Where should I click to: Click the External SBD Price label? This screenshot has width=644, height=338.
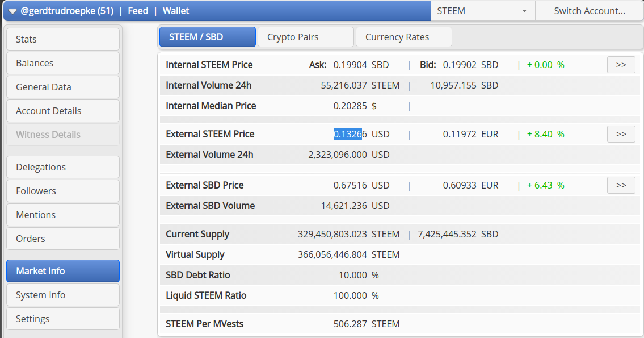pos(205,185)
